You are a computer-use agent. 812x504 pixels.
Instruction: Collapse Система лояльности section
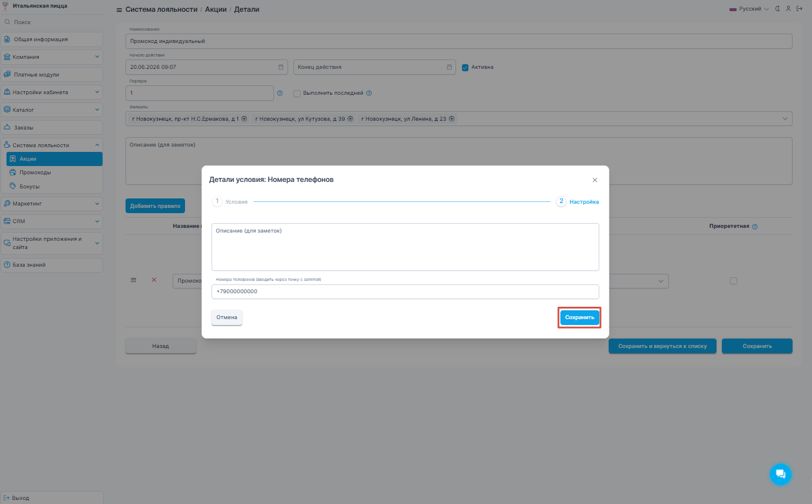tap(52, 145)
